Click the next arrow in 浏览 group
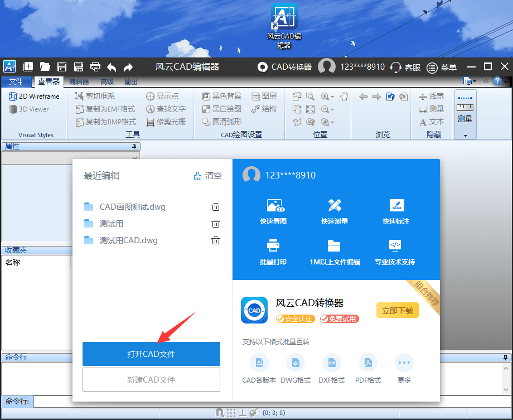Image resolution: width=513 pixels, height=420 pixels. point(376,96)
